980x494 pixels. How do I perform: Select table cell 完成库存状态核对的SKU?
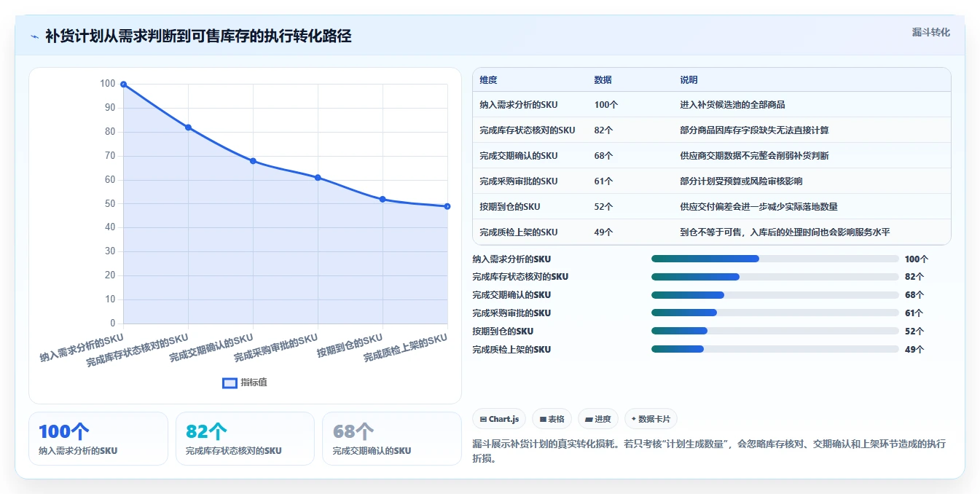528,130
